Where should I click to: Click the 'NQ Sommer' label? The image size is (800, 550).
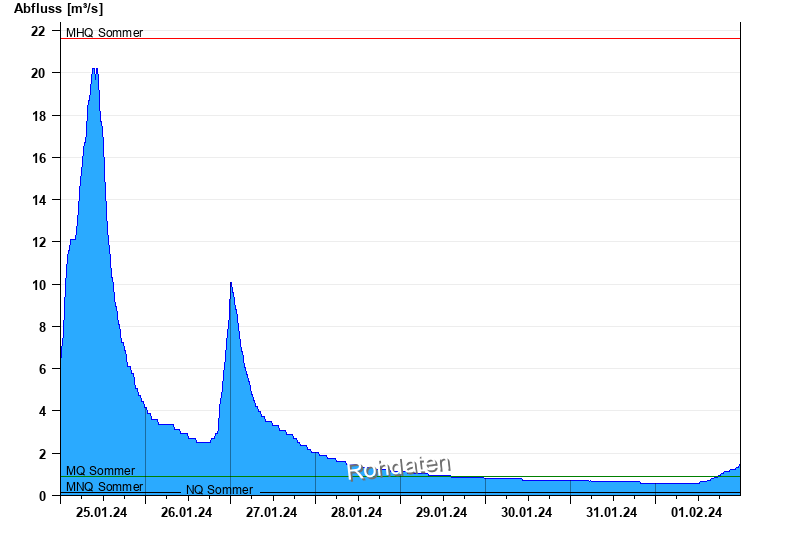tap(219, 490)
